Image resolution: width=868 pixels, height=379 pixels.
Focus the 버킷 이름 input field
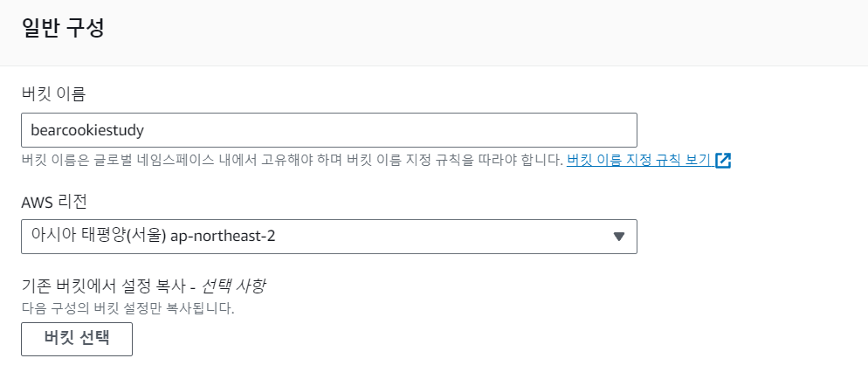[x=328, y=129]
